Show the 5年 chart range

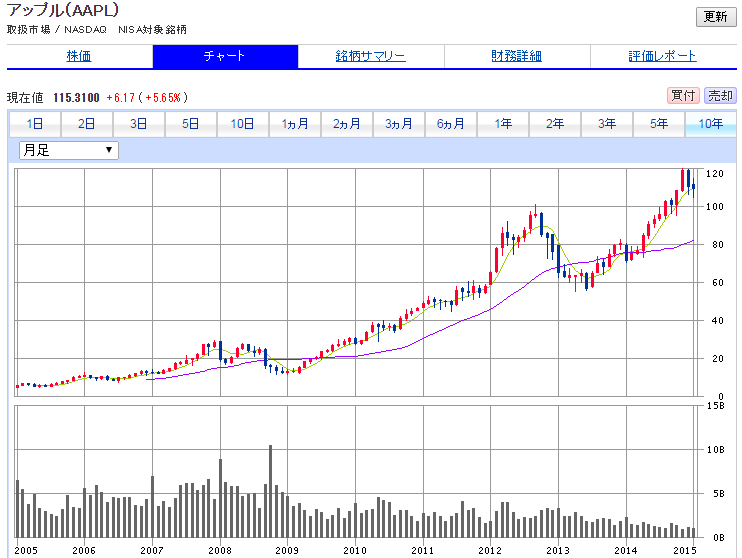tap(659, 124)
